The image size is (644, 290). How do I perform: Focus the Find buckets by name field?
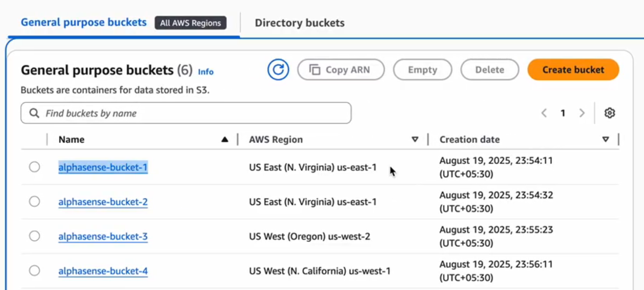coord(194,113)
